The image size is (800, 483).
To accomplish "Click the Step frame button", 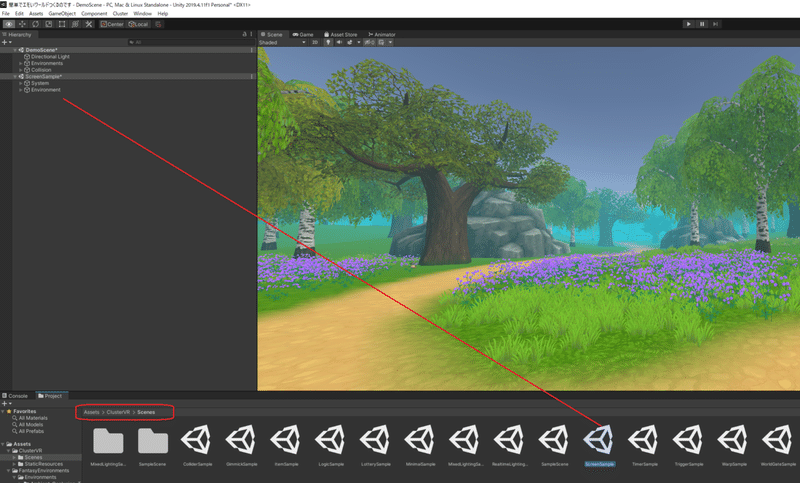I will [x=715, y=24].
